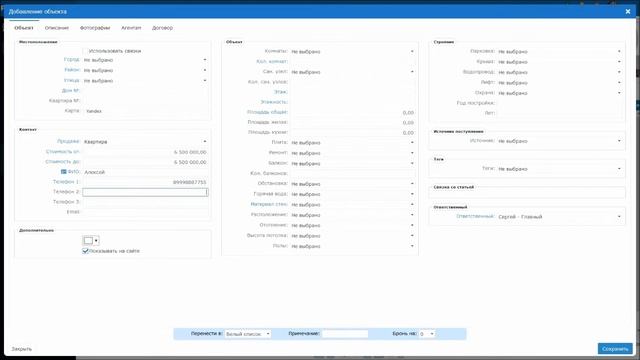Screen dimensions: 640x360
Task: Select the Объект tab
Action: pyautogui.click(x=24, y=28)
